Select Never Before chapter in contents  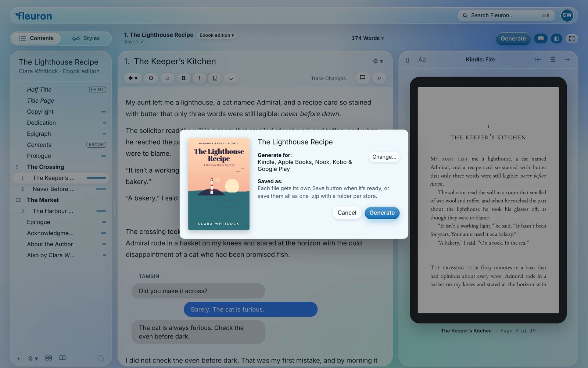coord(61,189)
